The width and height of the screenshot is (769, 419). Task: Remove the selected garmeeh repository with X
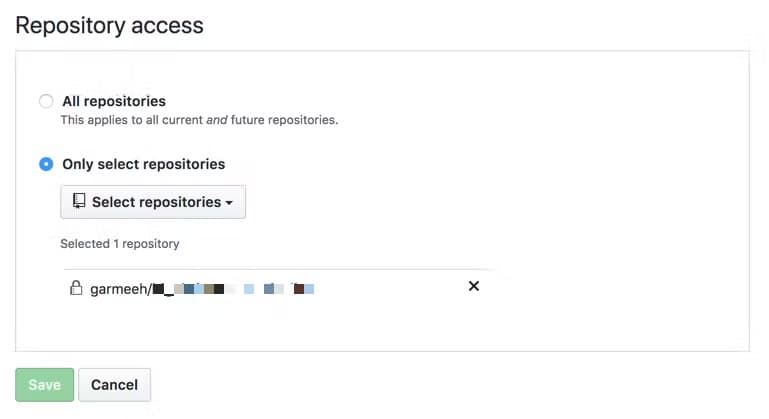tap(474, 286)
